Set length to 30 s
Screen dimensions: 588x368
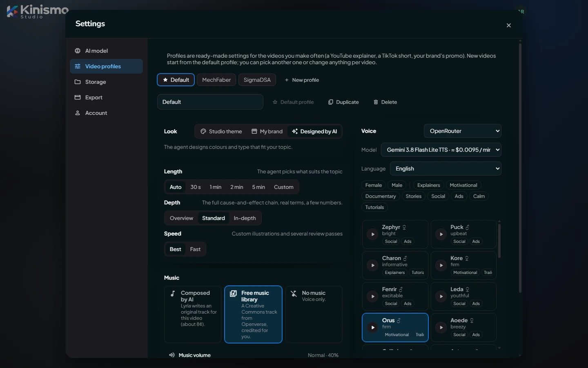pos(196,187)
